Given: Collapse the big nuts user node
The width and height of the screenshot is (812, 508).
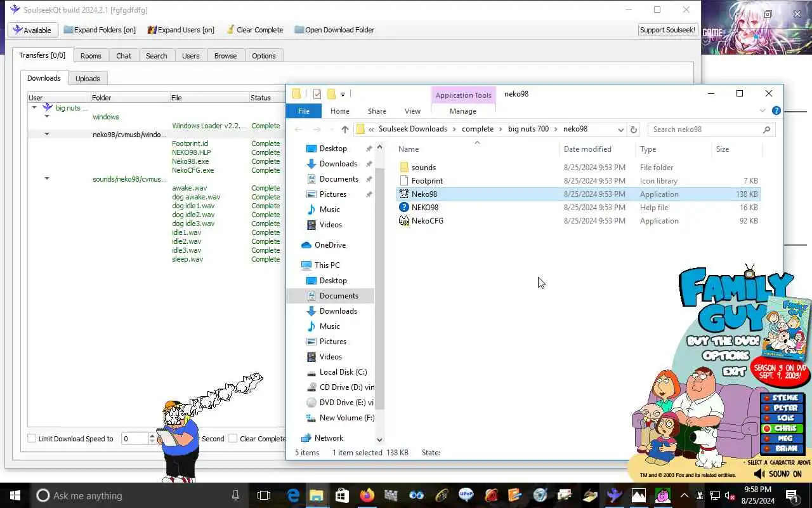Looking at the screenshot, I should click(x=34, y=108).
